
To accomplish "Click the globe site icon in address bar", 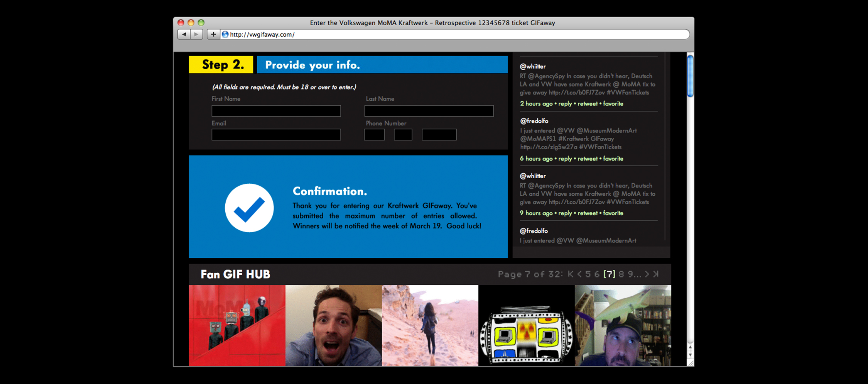I will click(225, 34).
